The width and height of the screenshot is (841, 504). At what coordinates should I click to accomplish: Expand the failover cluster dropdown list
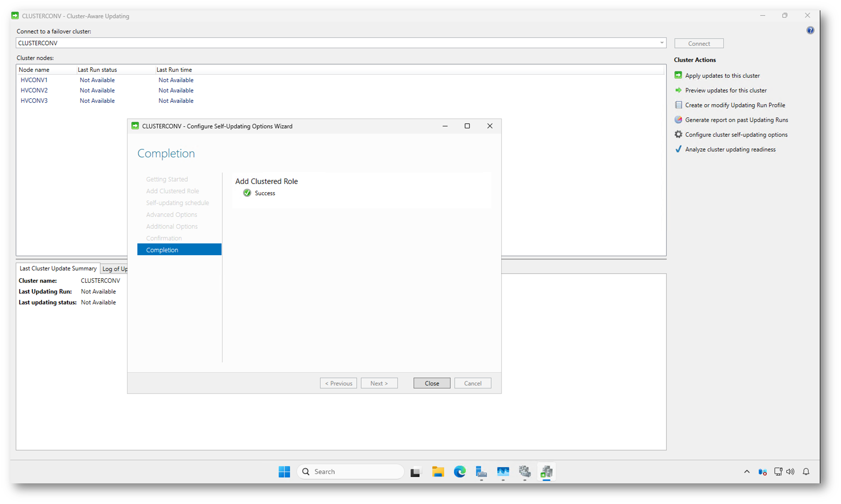(661, 43)
